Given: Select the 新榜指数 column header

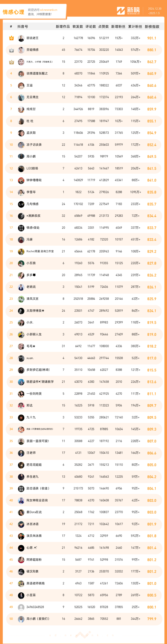Looking at the screenshot, I should pos(152,26).
